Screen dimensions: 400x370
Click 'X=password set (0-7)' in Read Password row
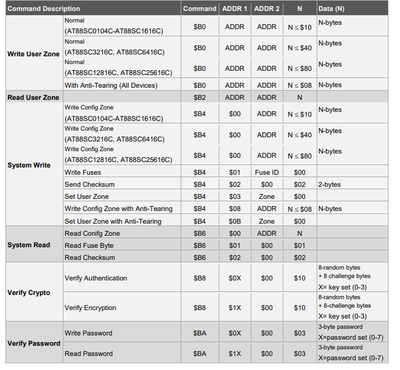(351, 358)
